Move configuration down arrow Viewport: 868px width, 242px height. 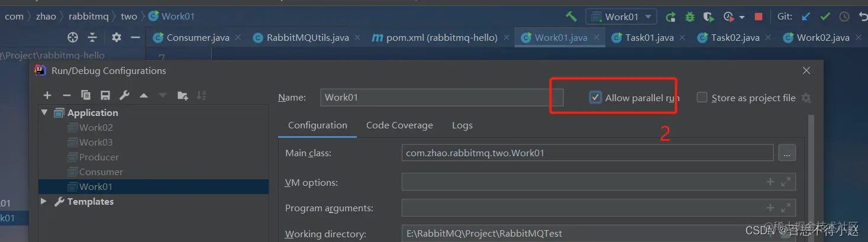click(x=163, y=95)
